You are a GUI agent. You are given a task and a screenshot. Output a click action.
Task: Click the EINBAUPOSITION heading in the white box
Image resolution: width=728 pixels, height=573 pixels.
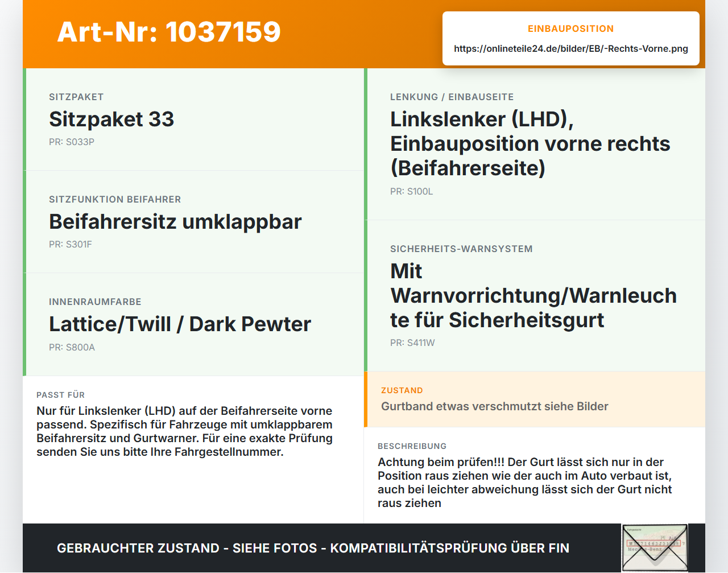point(571,28)
